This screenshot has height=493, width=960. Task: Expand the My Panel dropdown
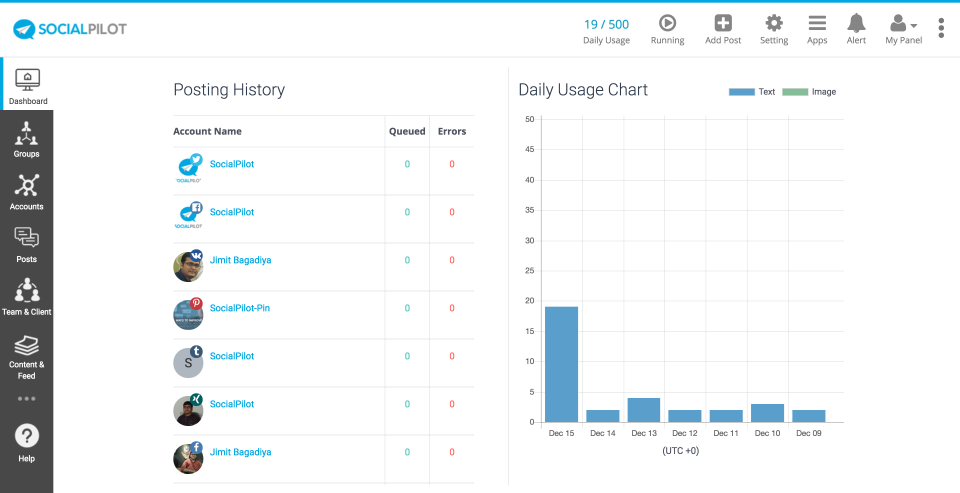904,28
